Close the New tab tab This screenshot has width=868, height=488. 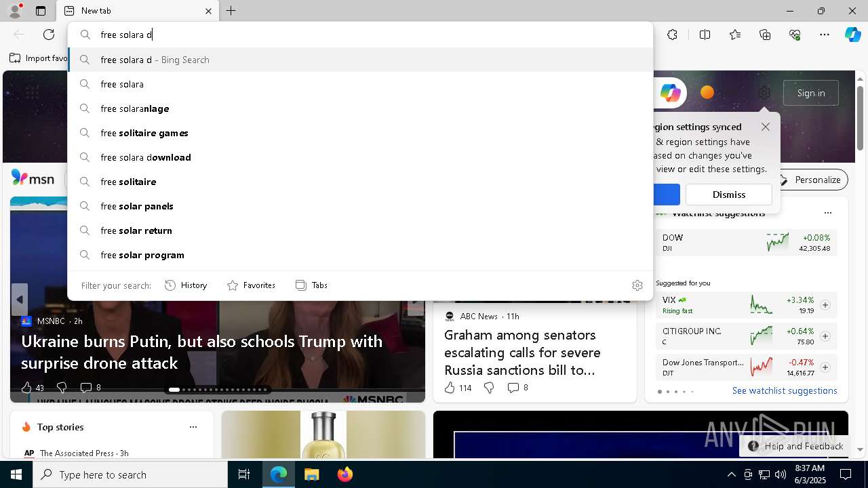pyautogui.click(x=208, y=11)
